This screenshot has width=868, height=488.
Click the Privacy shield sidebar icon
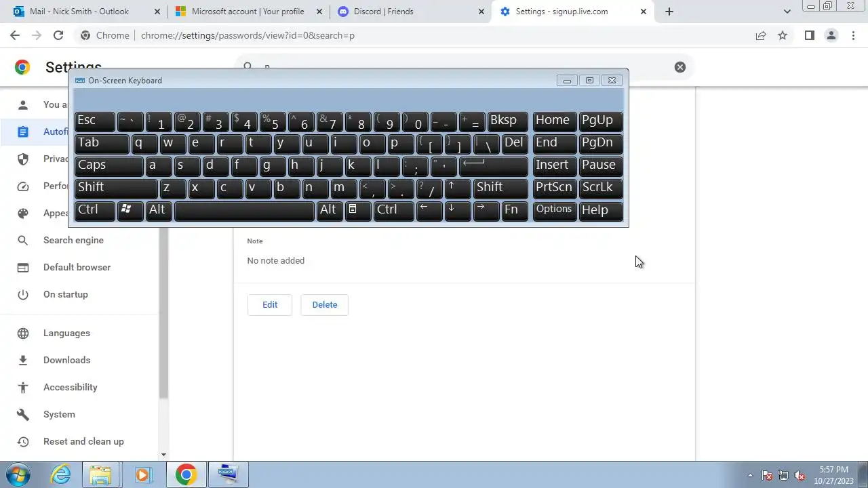coord(23,159)
